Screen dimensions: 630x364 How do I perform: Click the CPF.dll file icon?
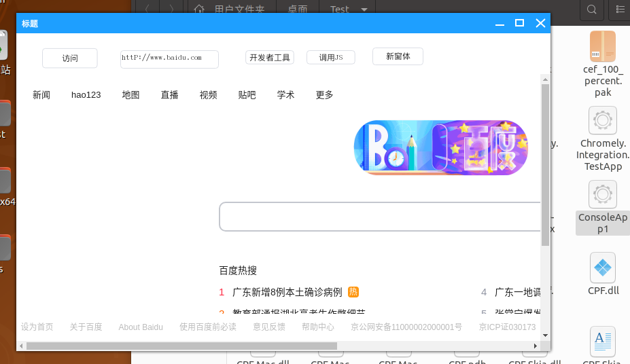click(x=602, y=268)
